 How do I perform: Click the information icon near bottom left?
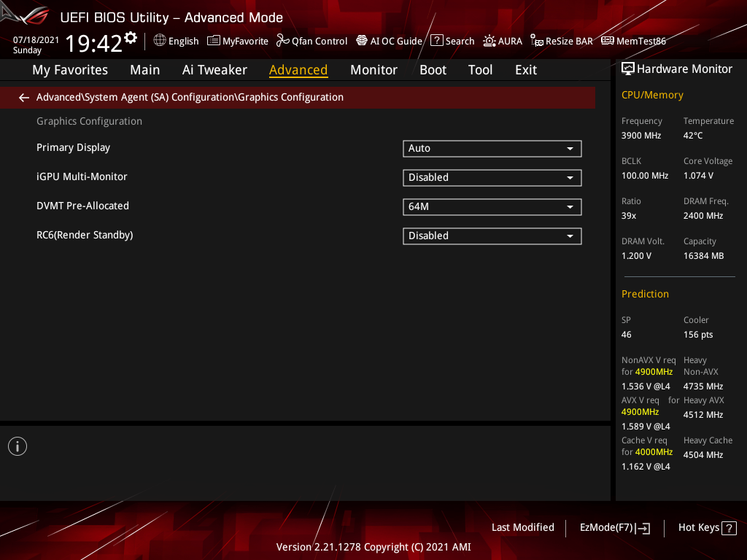click(17, 446)
